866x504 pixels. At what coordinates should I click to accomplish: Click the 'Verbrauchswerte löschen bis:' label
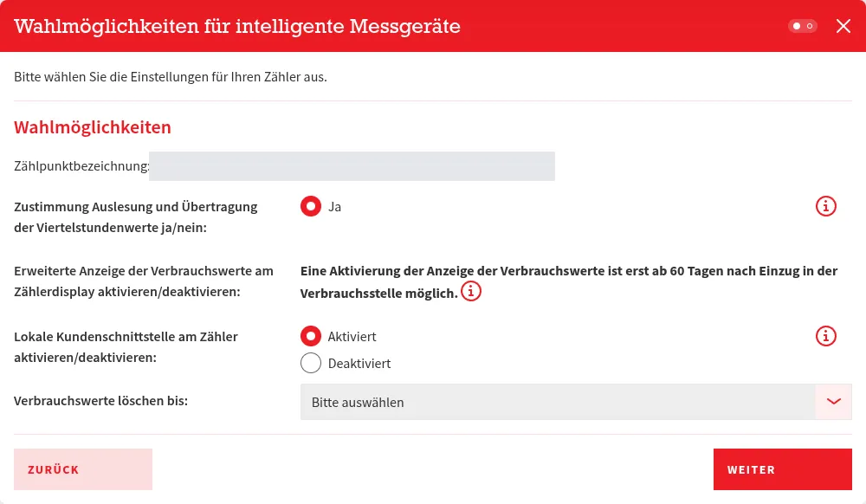[100, 401]
